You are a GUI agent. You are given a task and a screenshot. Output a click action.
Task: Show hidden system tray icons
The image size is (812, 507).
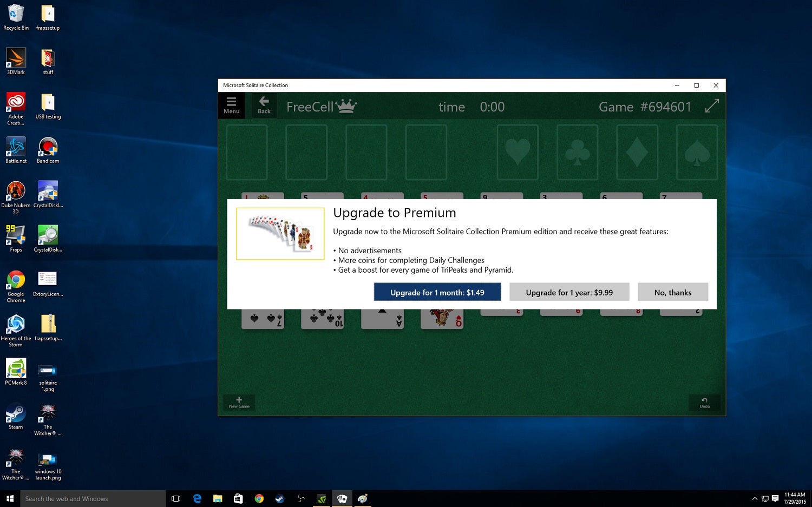point(755,498)
